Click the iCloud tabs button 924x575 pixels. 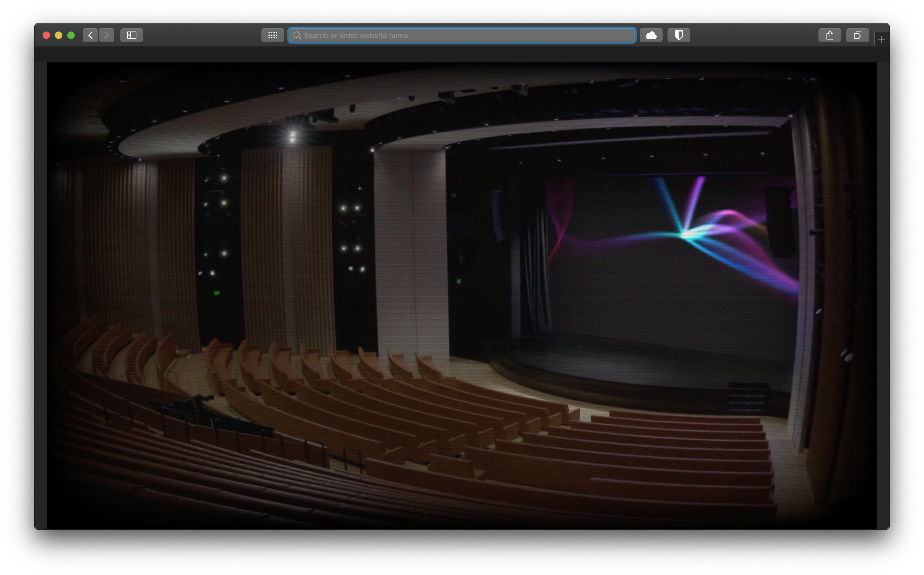click(x=651, y=36)
